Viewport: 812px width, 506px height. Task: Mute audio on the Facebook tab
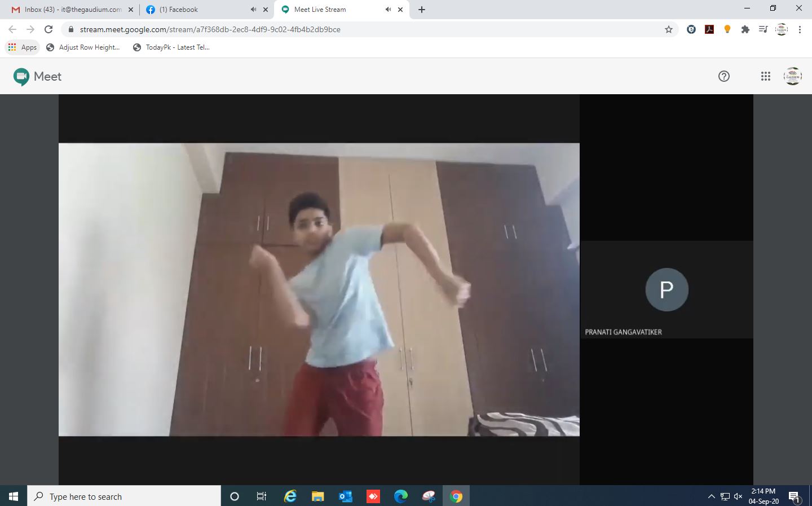point(253,10)
